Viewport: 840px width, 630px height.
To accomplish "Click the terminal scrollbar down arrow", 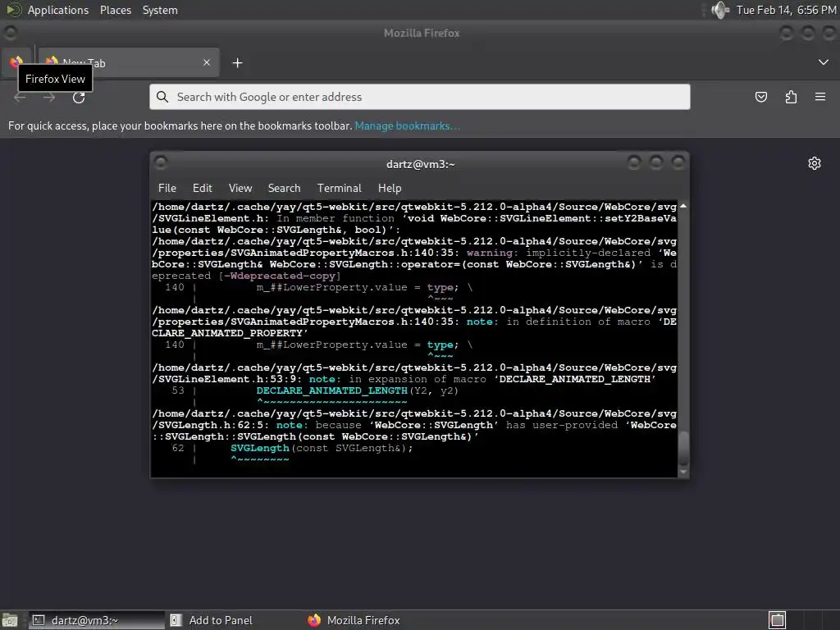I will [683, 472].
